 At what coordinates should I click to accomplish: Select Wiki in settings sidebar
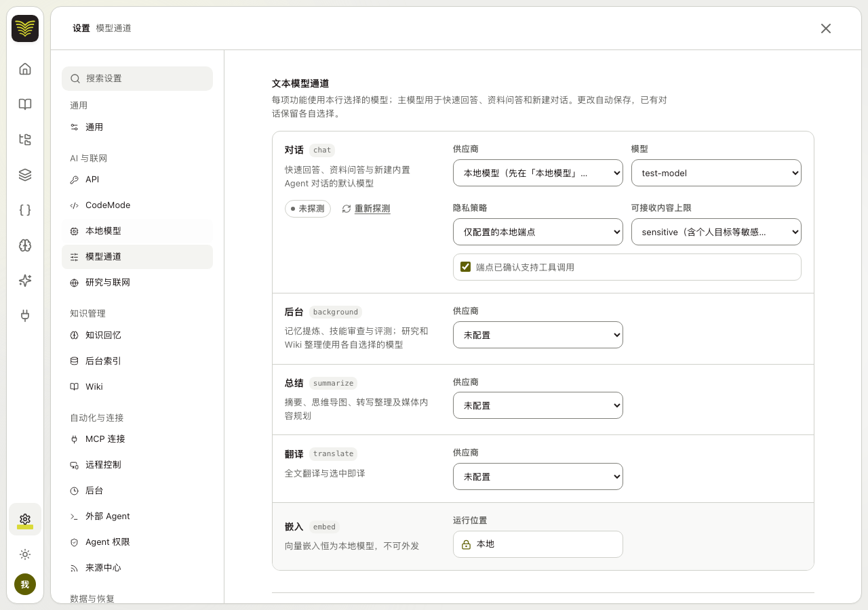point(137,387)
